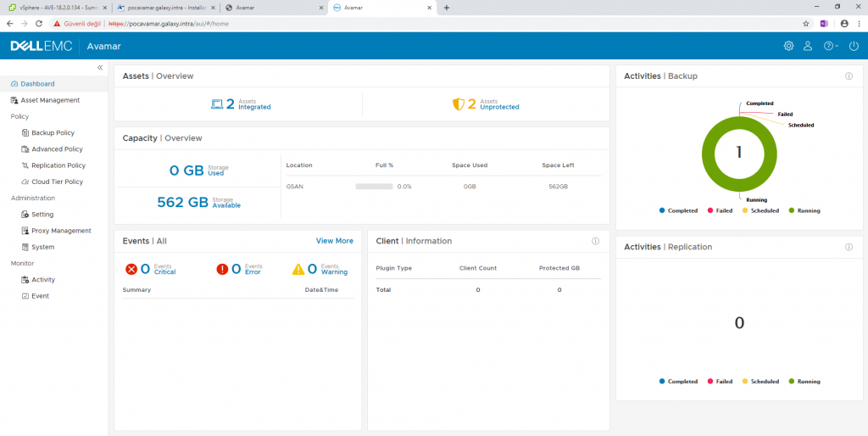Open the OneNote extension icon
This screenshot has height=436, width=868.
coord(824,24)
